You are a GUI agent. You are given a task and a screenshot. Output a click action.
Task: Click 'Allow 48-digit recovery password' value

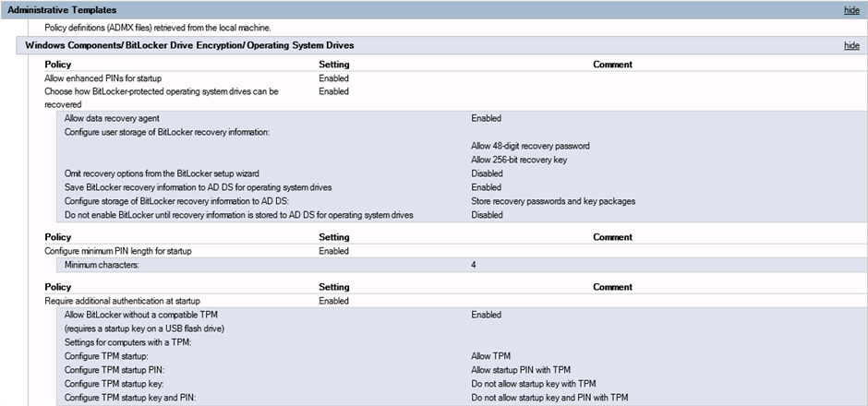pyautogui.click(x=530, y=146)
